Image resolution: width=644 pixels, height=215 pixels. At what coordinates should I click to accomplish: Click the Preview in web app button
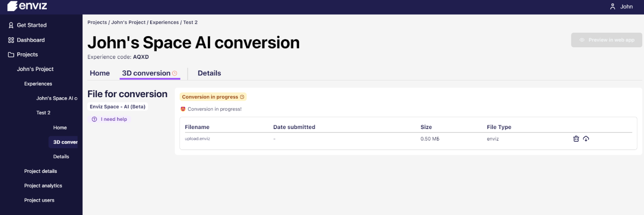pyautogui.click(x=607, y=40)
